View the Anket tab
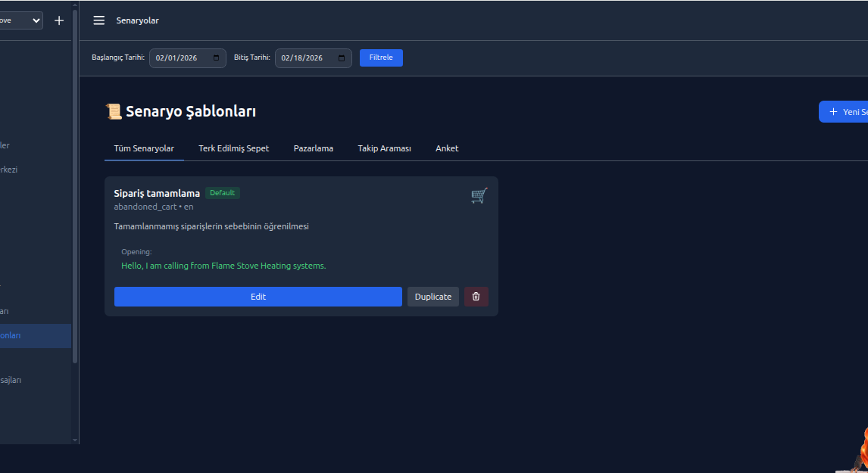 coord(447,148)
